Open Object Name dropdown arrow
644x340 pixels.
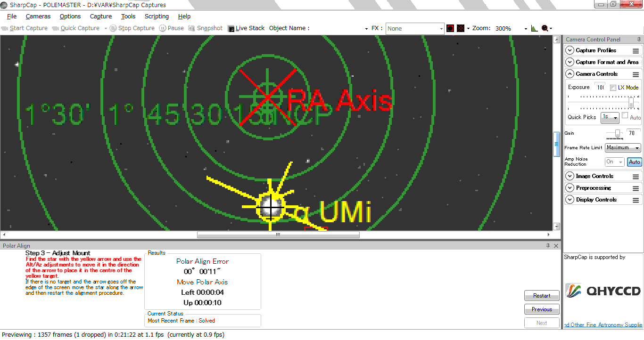coord(366,29)
